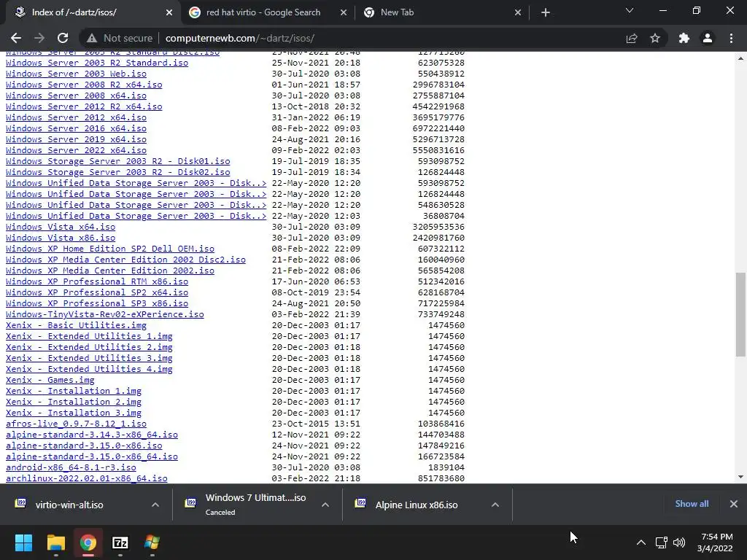747x560 pixels.
Task: Open the Windows Start menu
Action: 23,542
